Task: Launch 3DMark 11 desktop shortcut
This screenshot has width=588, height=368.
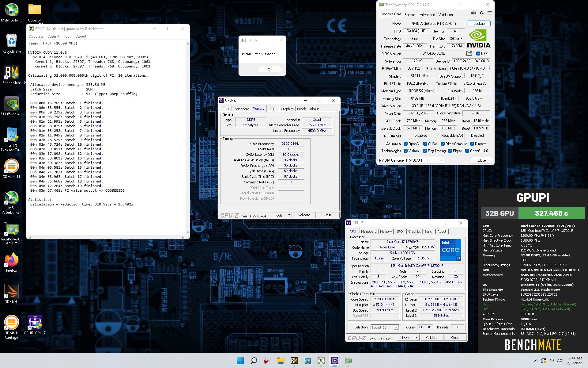Action: click(12, 169)
